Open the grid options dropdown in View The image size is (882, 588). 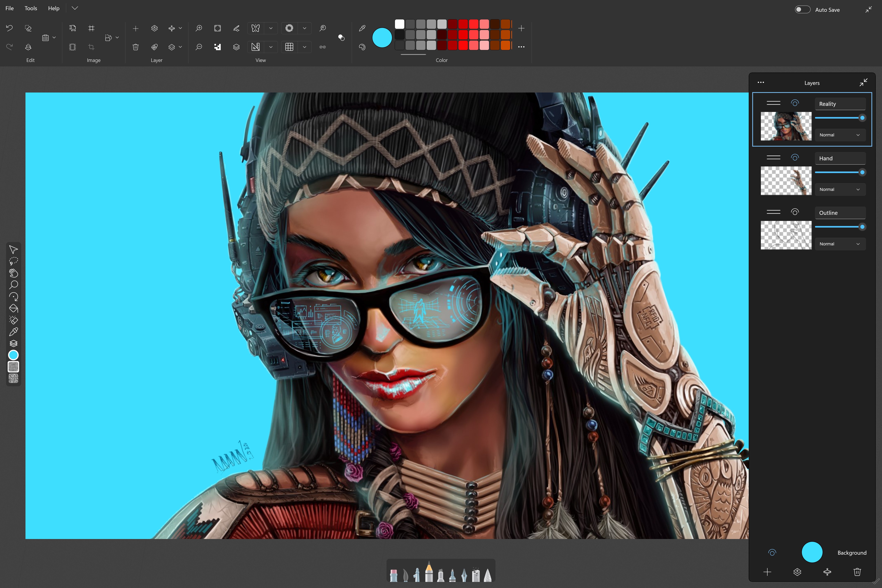305,47
